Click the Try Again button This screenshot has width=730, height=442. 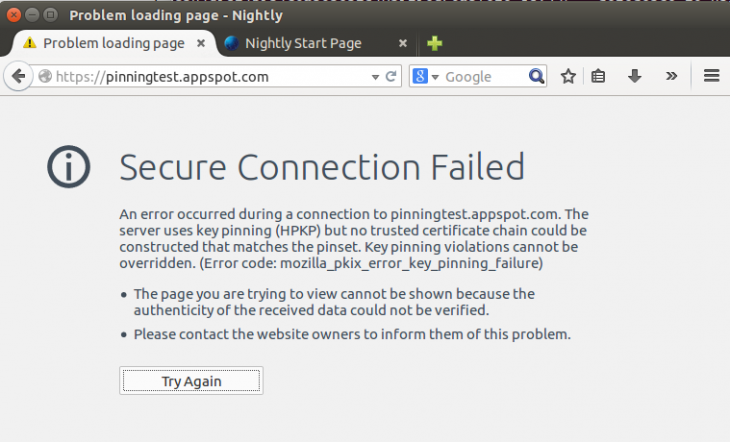coord(191,381)
